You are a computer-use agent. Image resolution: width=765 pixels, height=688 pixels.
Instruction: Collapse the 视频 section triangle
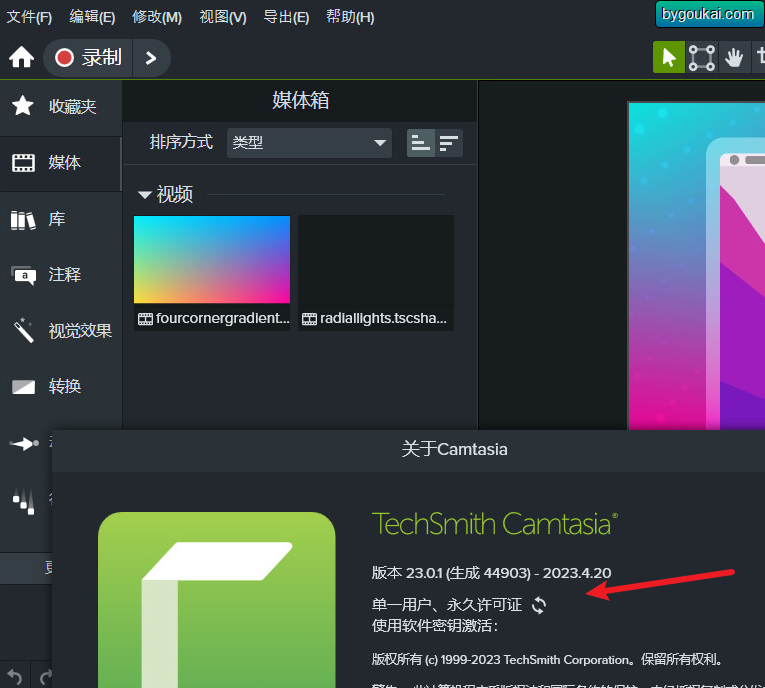pos(144,195)
